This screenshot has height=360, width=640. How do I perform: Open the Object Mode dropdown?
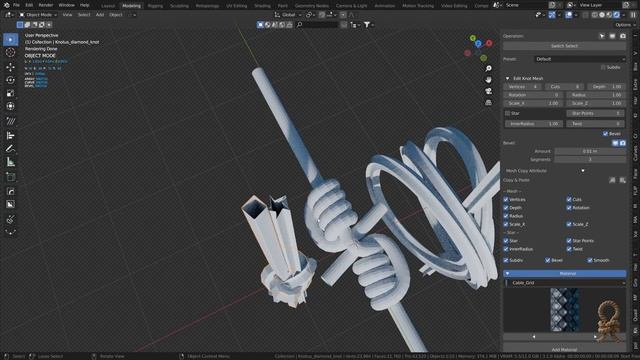click(38, 15)
